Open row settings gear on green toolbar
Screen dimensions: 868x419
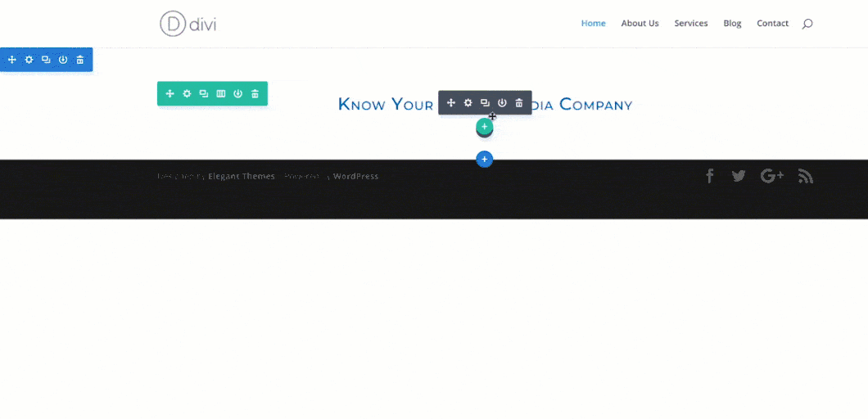click(187, 94)
